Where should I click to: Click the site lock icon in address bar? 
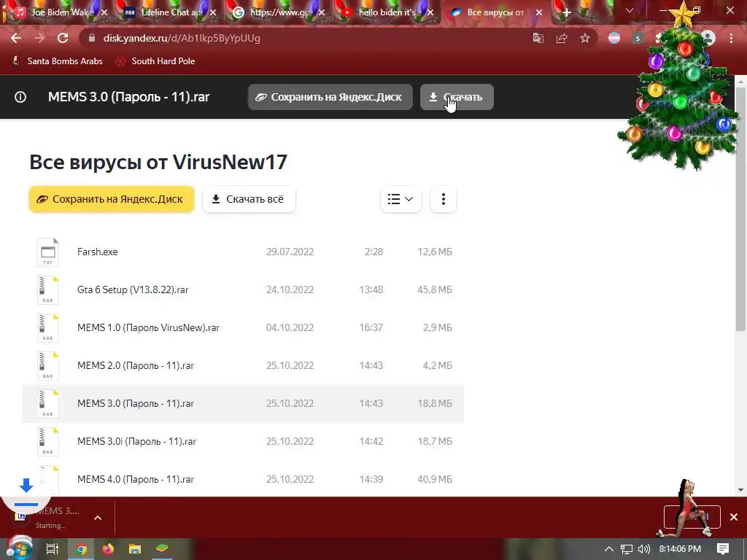coord(92,38)
